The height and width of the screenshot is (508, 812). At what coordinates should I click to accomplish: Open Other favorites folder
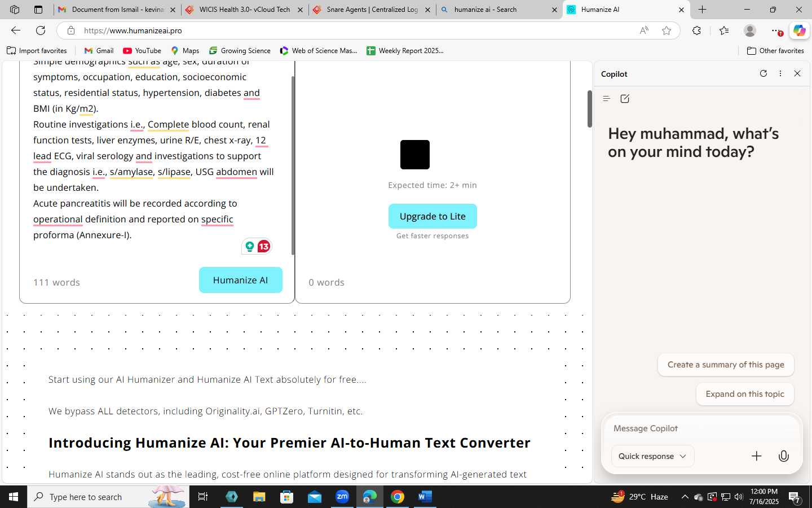point(775,51)
